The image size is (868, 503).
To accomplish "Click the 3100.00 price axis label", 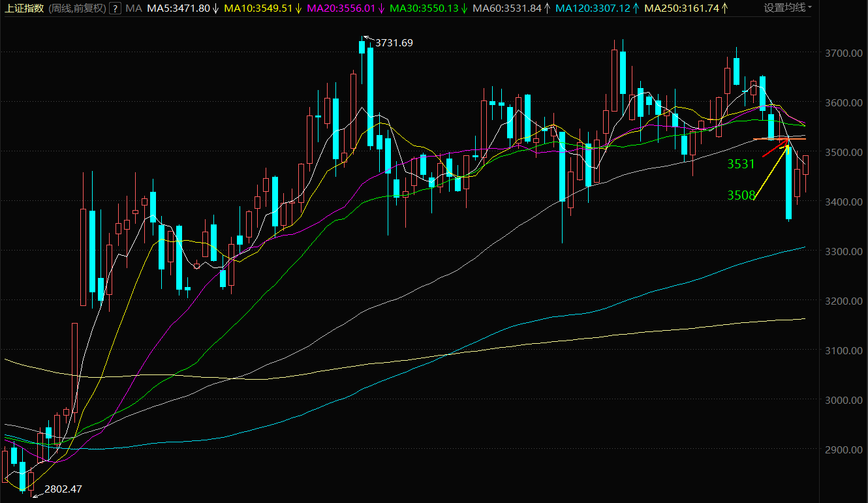I will (x=844, y=350).
